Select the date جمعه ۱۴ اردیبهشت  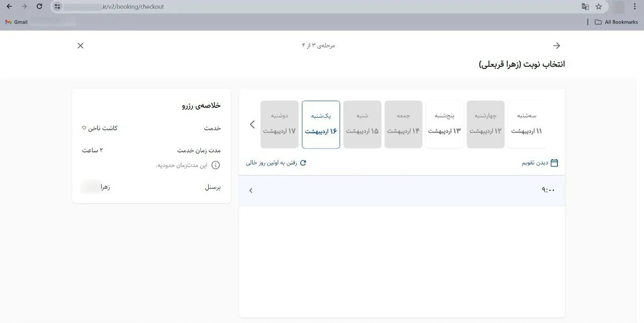click(404, 124)
